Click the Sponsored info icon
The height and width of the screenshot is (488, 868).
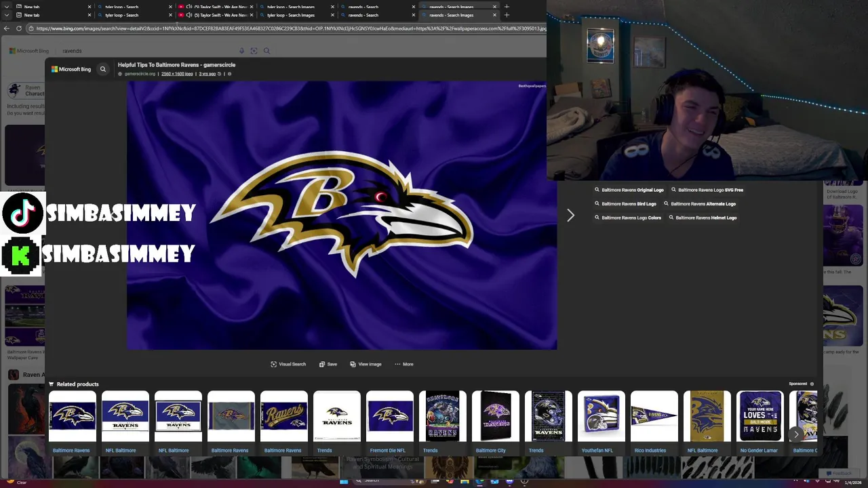click(812, 384)
